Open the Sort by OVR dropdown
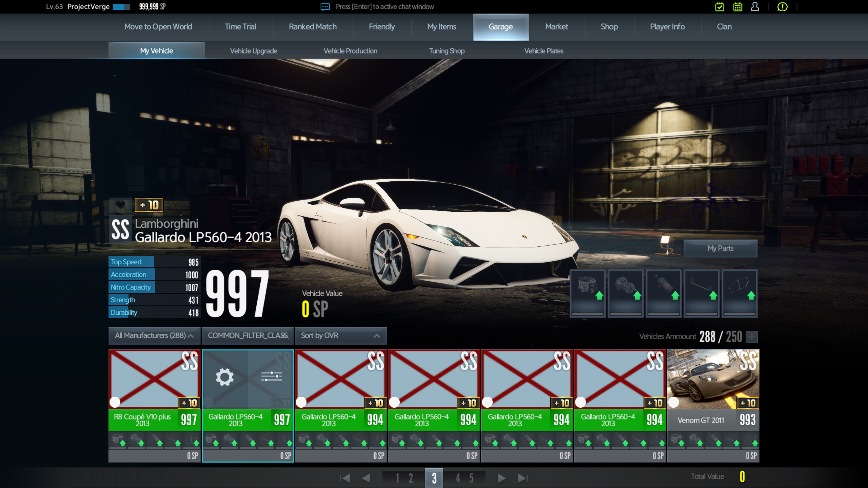The height and width of the screenshot is (488, 868). (341, 335)
